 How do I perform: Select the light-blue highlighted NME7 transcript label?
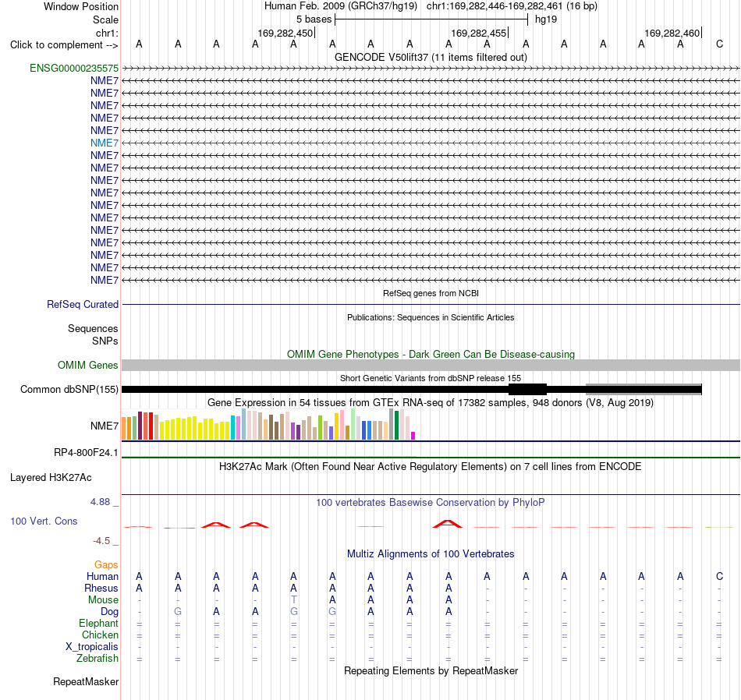[x=105, y=143]
